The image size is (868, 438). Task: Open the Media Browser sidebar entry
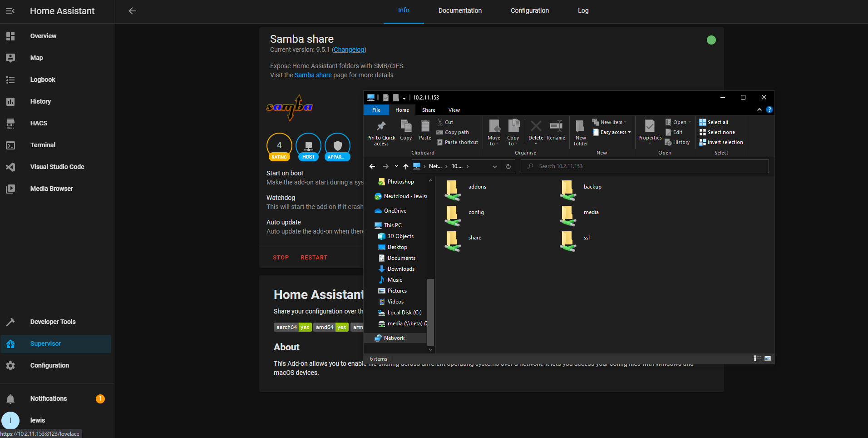tap(56, 189)
